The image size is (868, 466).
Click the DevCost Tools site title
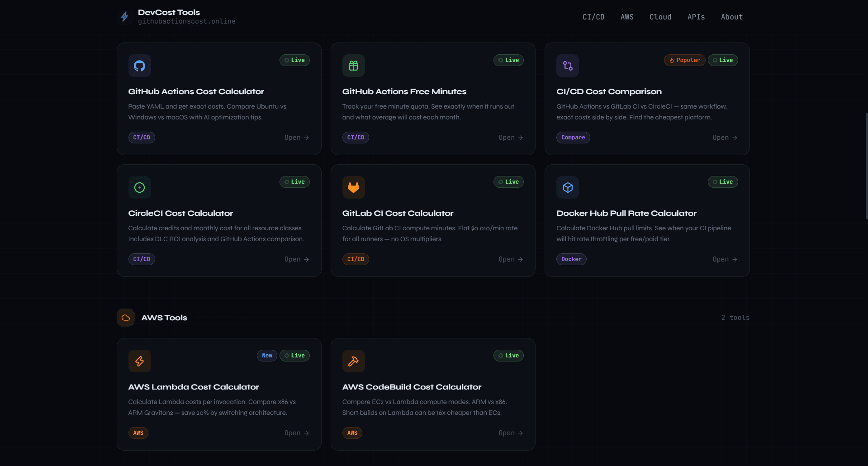coord(169,12)
